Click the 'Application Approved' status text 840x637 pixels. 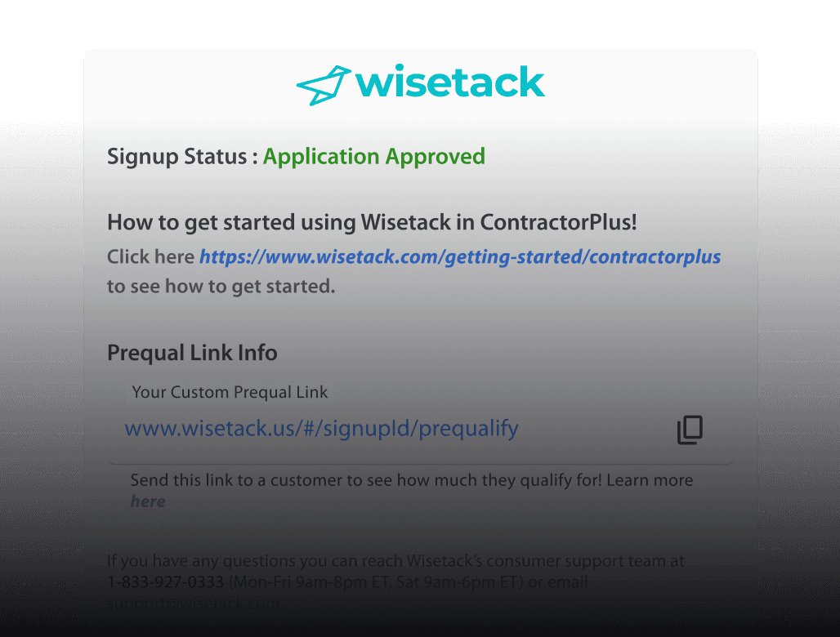374,156
